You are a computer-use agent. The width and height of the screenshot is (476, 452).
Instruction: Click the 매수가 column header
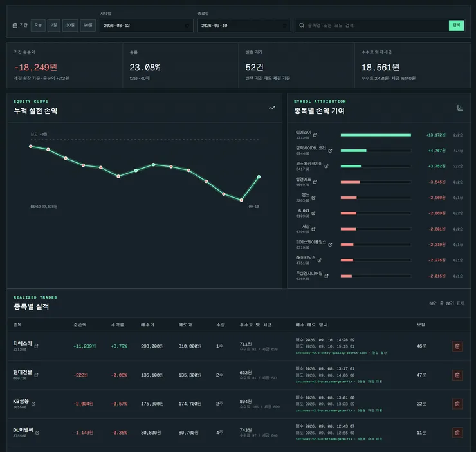coord(147,325)
